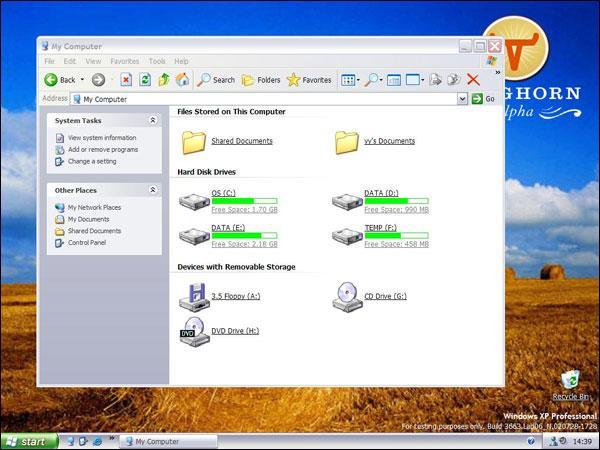
Task: Click the TEMP (F:) free space bar
Action: 396,236
